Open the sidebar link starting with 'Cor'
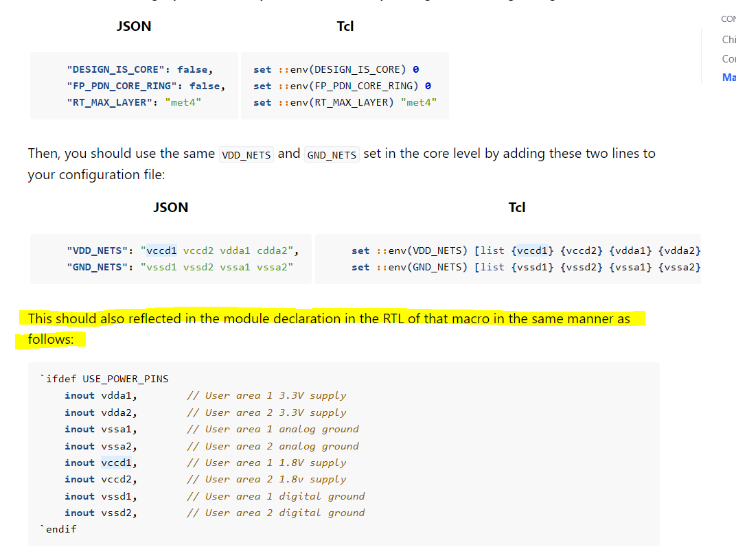 (x=729, y=58)
